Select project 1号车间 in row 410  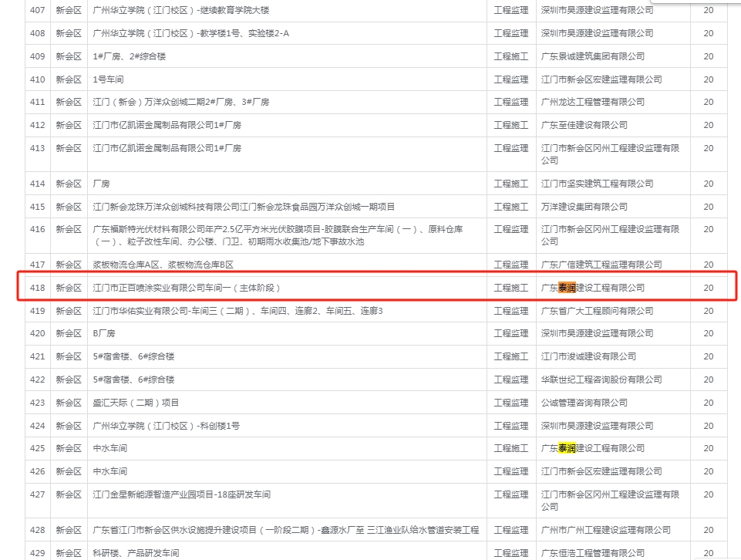[108, 79]
